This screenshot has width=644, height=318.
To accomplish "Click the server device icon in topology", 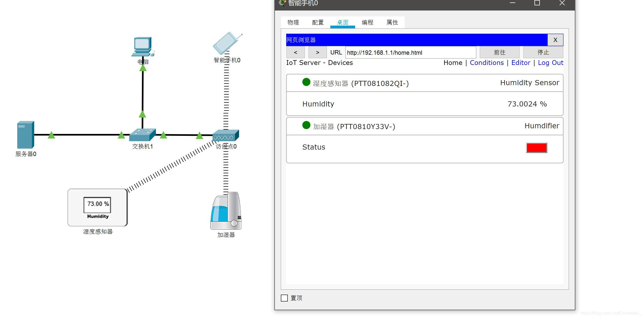I will [x=26, y=134].
